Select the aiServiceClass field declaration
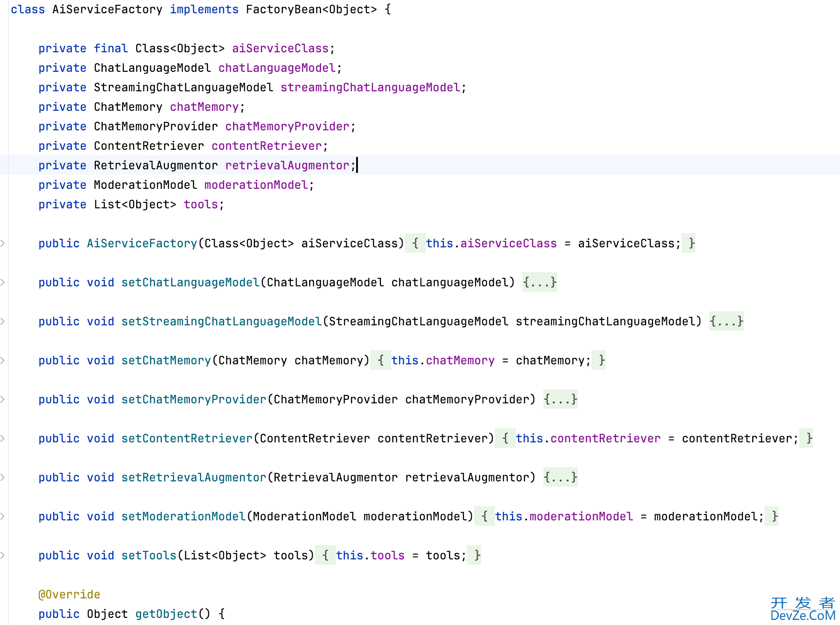Viewport: 840px width, 625px height. point(186,48)
